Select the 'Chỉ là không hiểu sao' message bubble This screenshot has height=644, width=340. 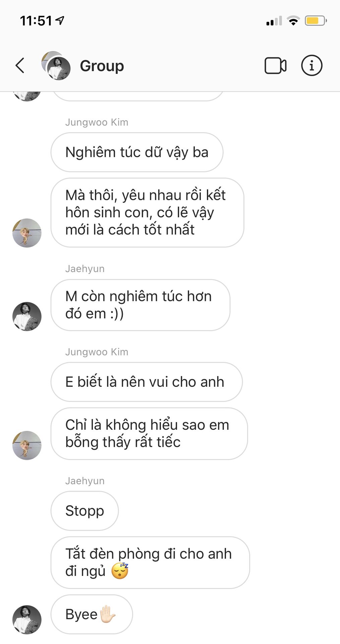[x=149, y=434]
